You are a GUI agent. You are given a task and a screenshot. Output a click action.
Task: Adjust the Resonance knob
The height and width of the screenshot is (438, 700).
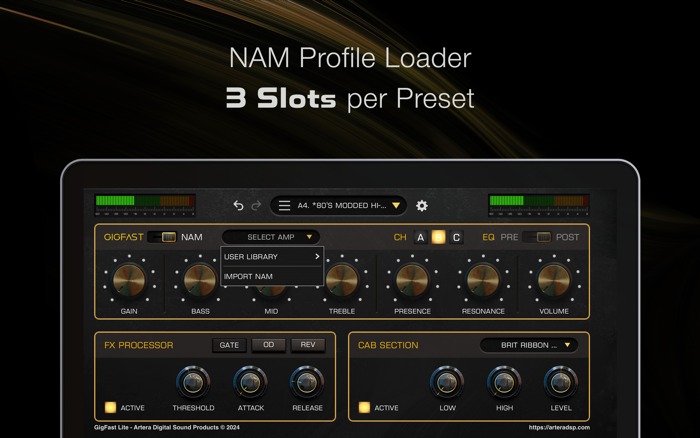tap(483, 280)
